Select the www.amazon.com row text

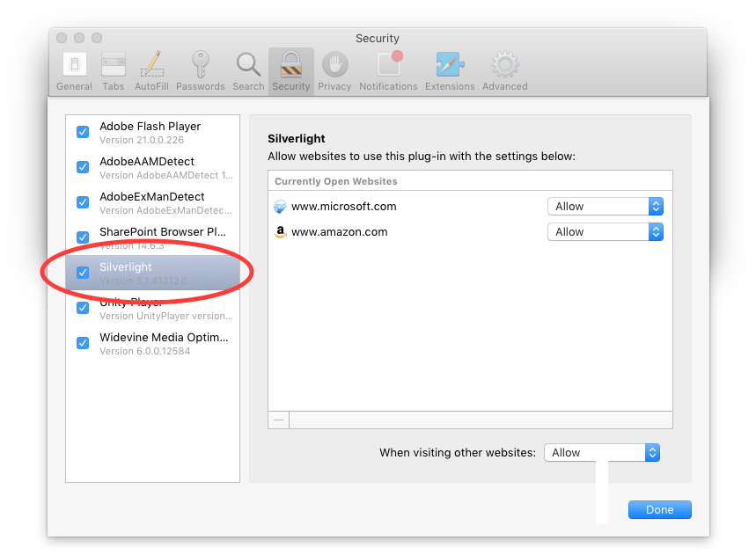[x=340, y=232]
